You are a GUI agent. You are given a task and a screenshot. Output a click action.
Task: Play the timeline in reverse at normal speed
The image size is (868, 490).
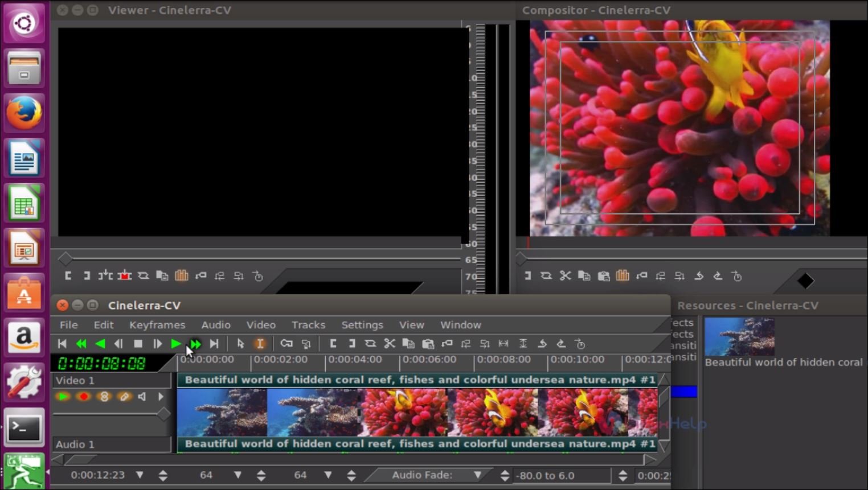pyautogui.click(x=100, y=344)
